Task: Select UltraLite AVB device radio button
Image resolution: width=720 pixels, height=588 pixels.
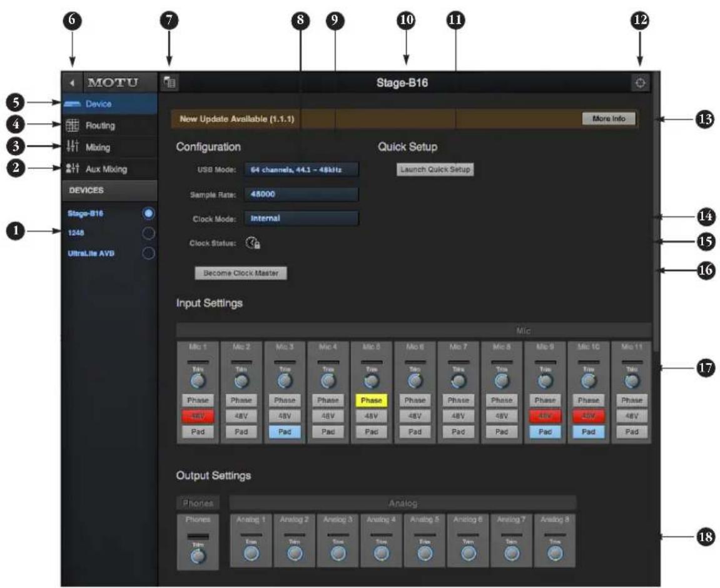Action: tap(148, 253)
